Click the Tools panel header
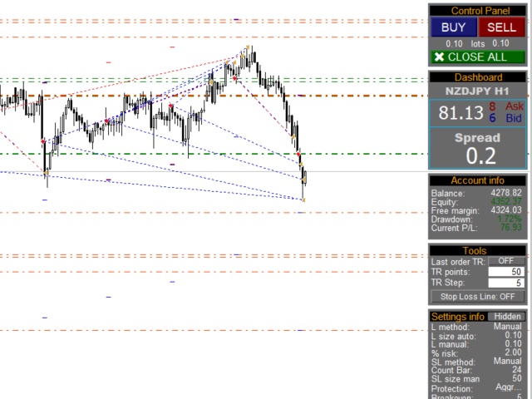The width and height of the screenshot is (532, 399). [x=478, y=251]
